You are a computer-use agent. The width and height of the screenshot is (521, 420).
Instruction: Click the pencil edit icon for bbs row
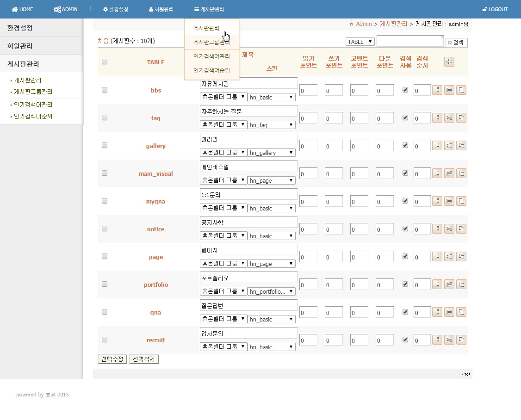pyautogui.click(x=437, y=90)
